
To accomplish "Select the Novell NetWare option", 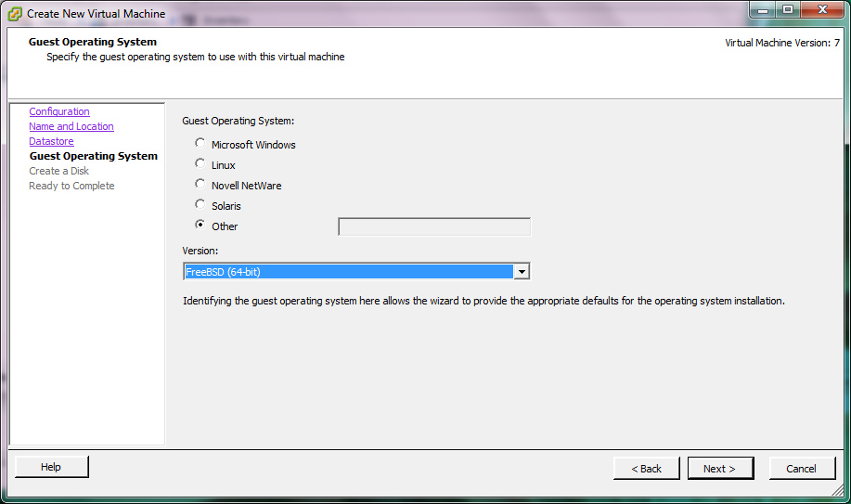I will [x=200, y=184].
